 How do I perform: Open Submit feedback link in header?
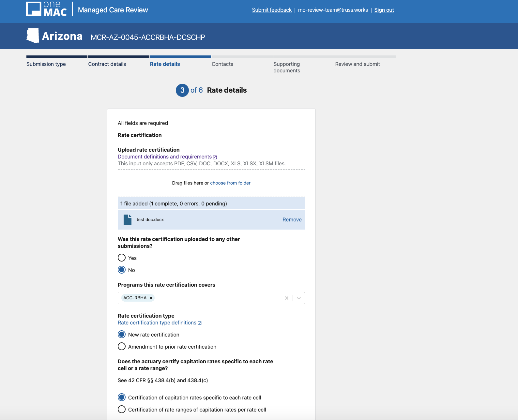272,10
